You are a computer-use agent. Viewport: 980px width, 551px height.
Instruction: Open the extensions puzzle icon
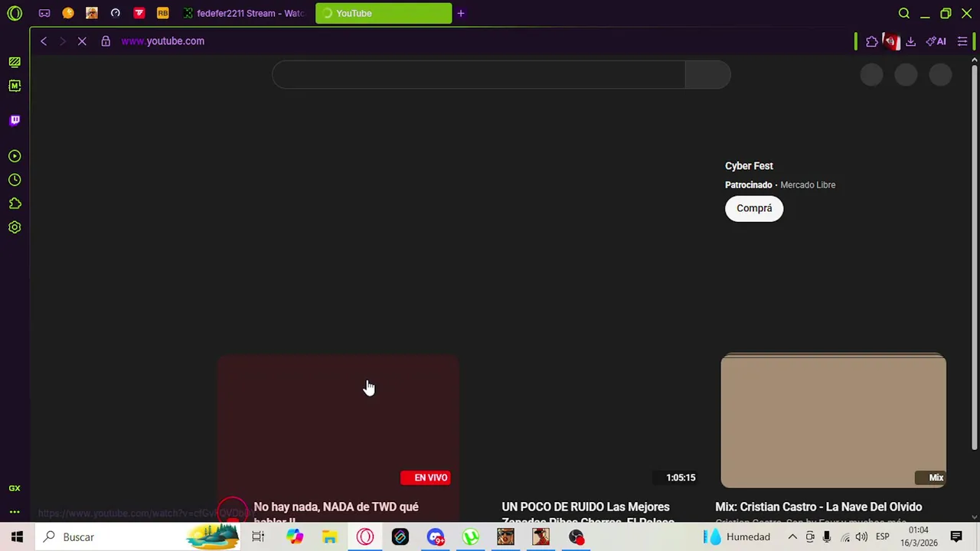tap(871, 41)
